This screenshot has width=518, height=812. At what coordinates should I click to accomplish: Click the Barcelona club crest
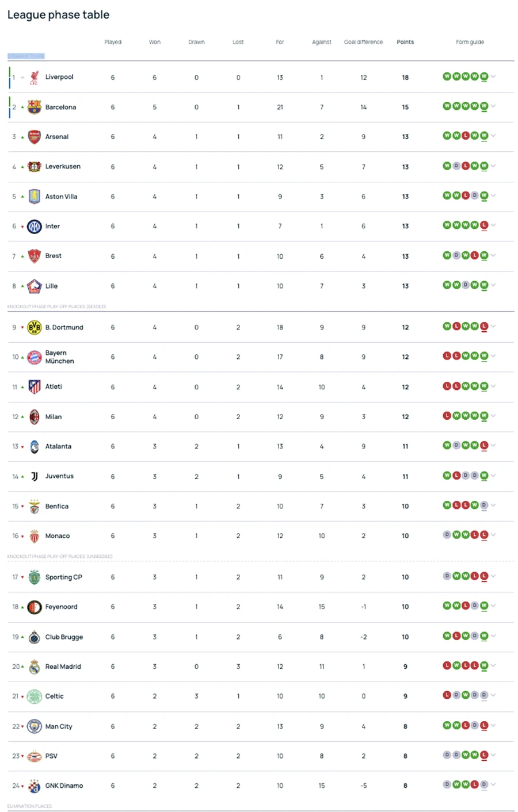pos(34,107)
